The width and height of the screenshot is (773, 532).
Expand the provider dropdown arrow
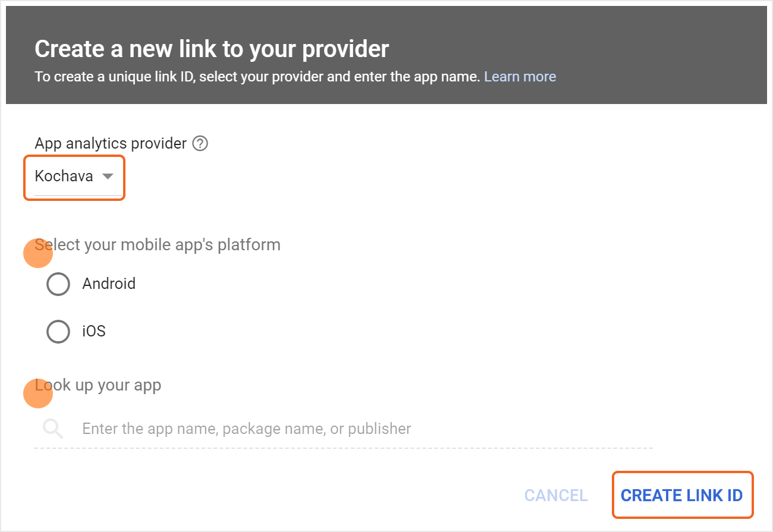click(x=108, y=177)
